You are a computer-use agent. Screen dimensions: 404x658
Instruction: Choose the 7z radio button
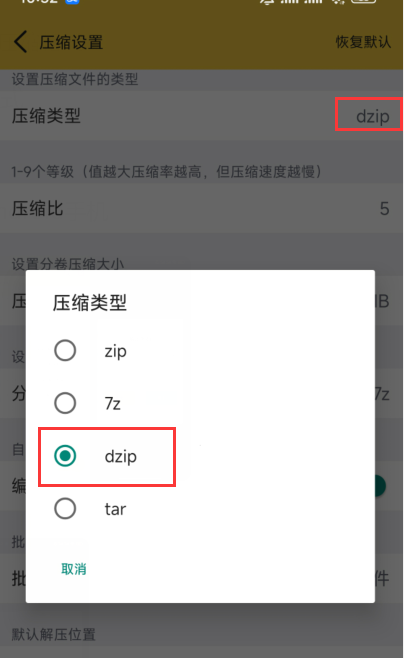[x=65, y=403]
